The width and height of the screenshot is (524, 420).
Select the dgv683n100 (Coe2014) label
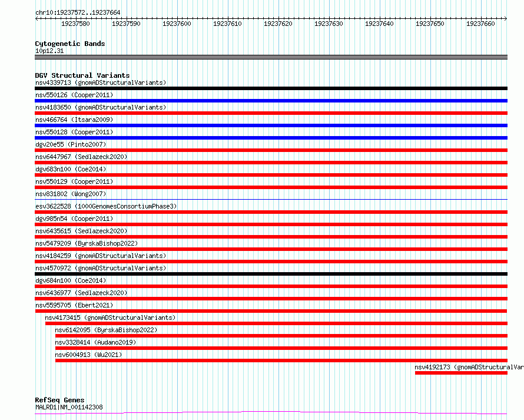(x=71, y=169)
